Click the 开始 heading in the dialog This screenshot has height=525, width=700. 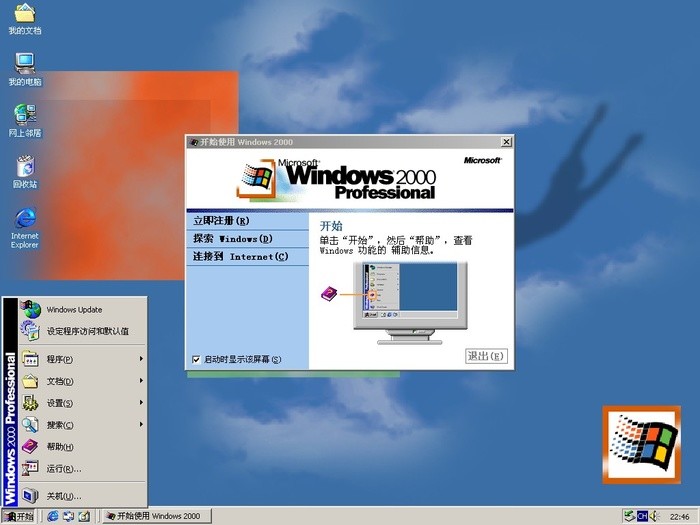pos(331,226)
